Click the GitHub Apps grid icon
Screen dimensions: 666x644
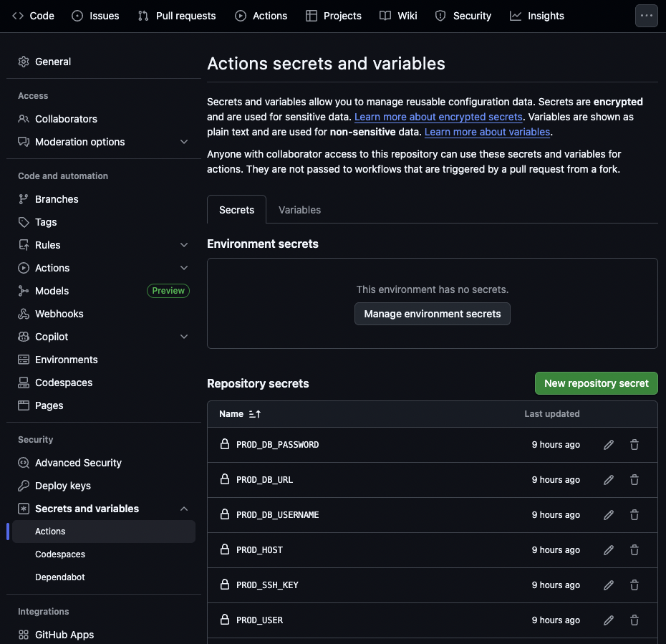pos(24,635)
